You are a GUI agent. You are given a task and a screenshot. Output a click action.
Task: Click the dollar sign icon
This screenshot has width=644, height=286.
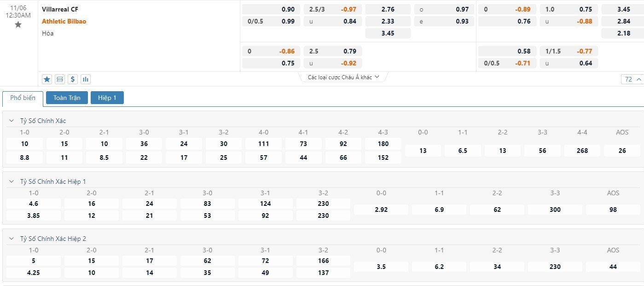pyautogui.click(x=73, y=79)
